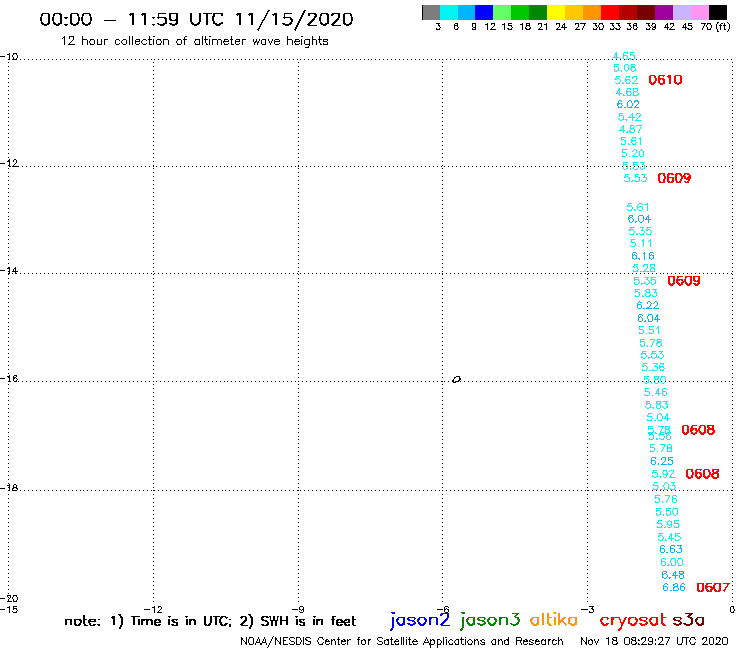Select the pink swatch in the legend bar
The height and width of the screenshot is (650, 740).
click(x=700, y=12)
